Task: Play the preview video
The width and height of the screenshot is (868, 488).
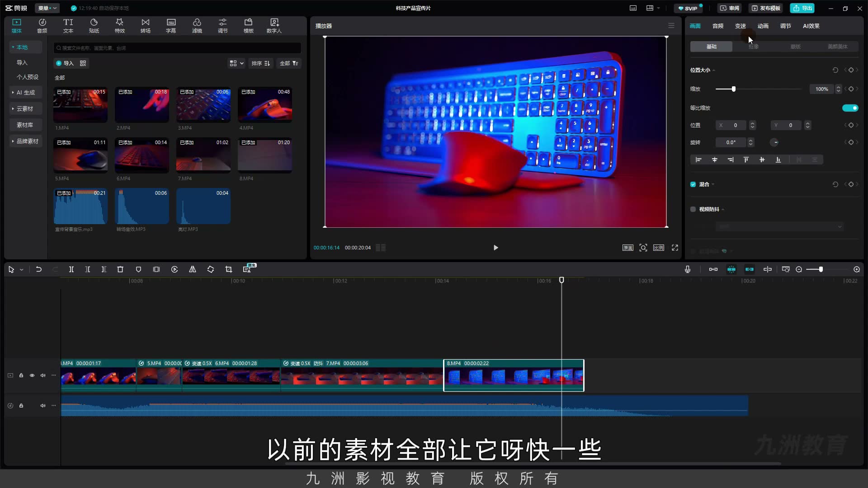Action: click(x=495, y=248)
